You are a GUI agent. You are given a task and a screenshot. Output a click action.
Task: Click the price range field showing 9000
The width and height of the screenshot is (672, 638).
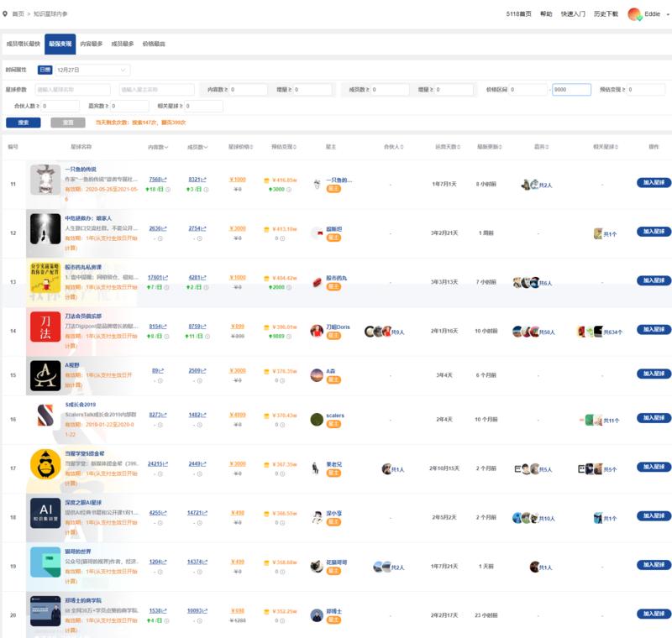[571, 90]
